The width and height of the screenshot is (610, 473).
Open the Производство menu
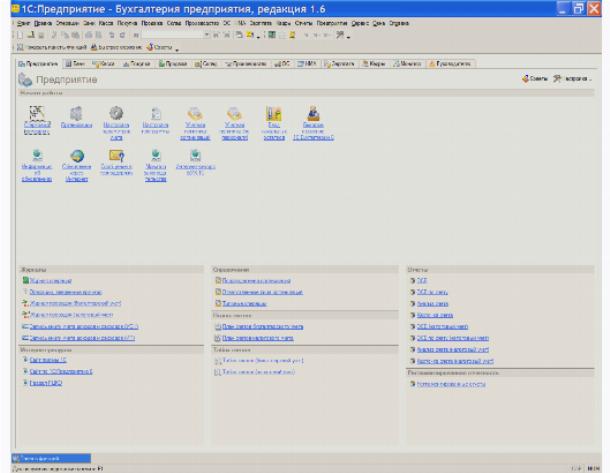coord(202,23)
